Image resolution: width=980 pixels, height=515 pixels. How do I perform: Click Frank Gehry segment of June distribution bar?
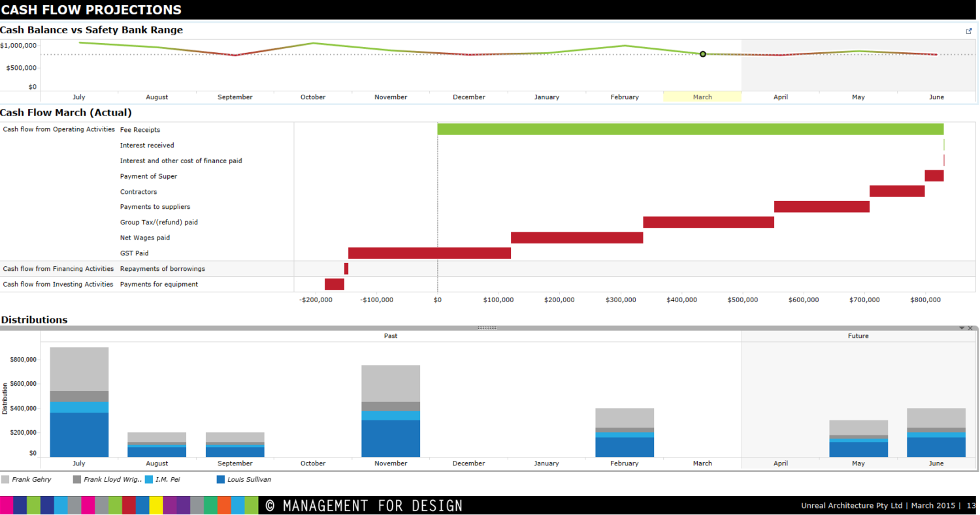tap(936, 418)
